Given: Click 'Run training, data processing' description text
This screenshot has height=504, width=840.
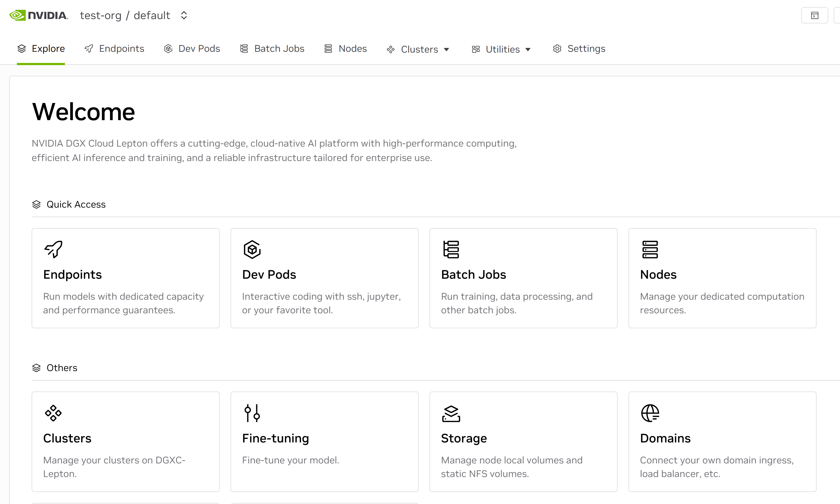Looking at the screenshot, I should coord(517,303).
